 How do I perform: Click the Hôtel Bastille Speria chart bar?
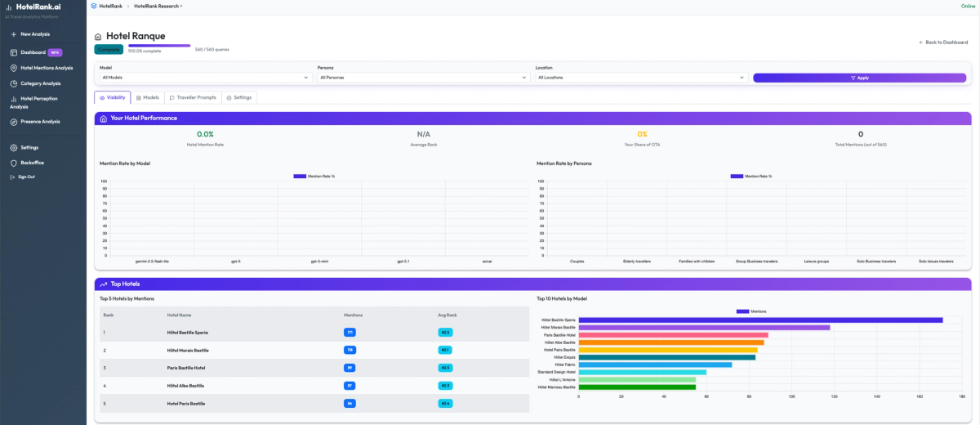click(x=760, y=320)
